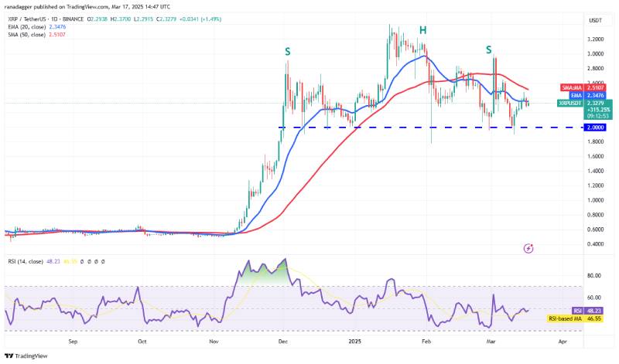Toggle the EMA (20, close) indicator legend

tap(36, 27)
